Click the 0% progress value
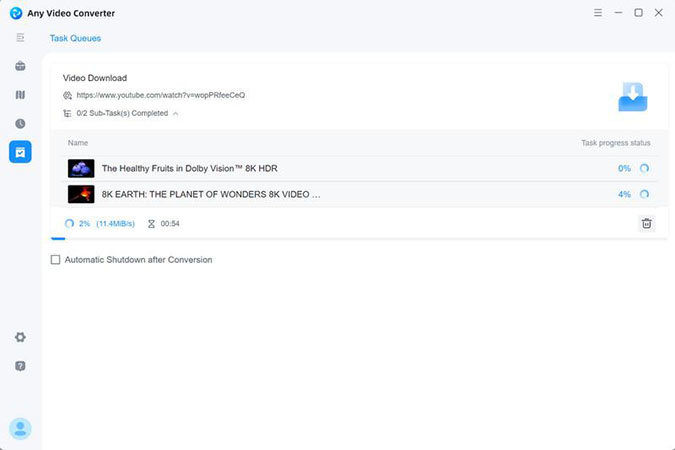The image size is (675, 450). pos(624,168)
